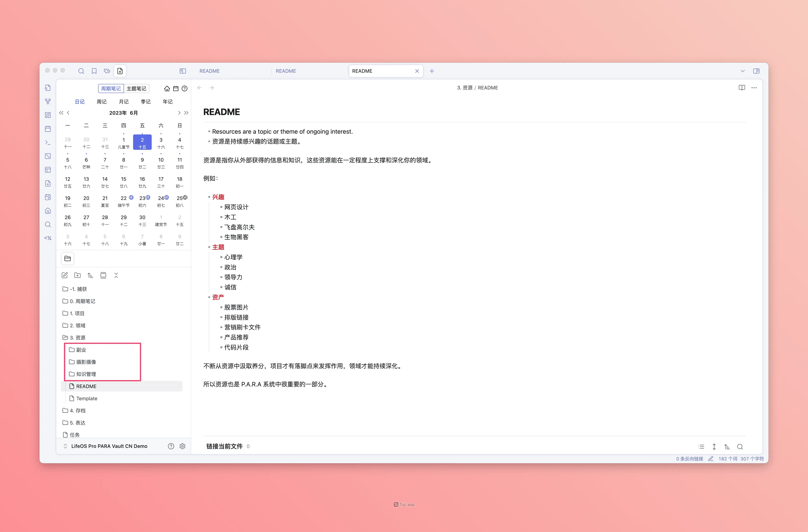Toggle reading view book icon
The width and height of the screenshot is (808, 532).
pos(742,88)
